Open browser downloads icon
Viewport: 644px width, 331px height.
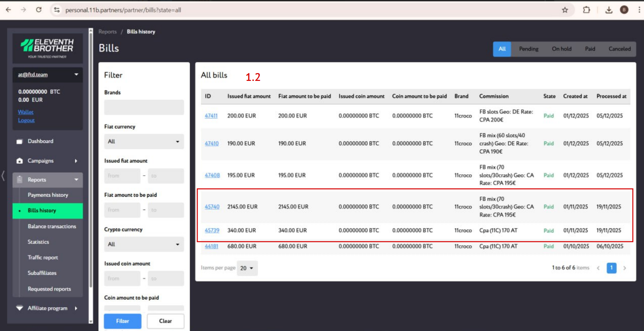(609, 10)
